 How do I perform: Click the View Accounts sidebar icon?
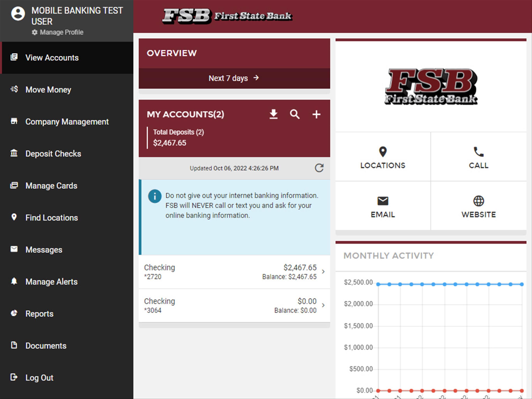coord(14,57)
